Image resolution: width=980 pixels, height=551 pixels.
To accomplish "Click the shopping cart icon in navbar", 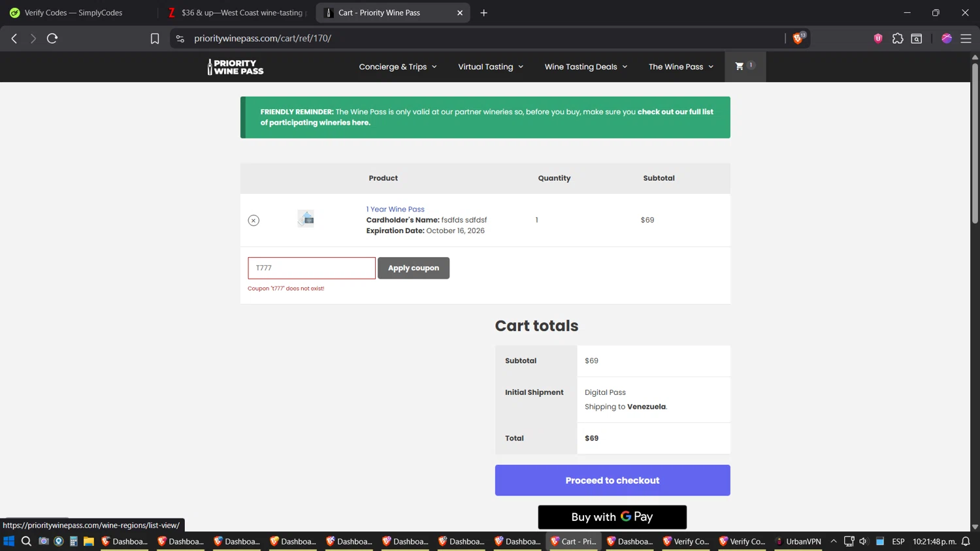I will click(740, 67).
